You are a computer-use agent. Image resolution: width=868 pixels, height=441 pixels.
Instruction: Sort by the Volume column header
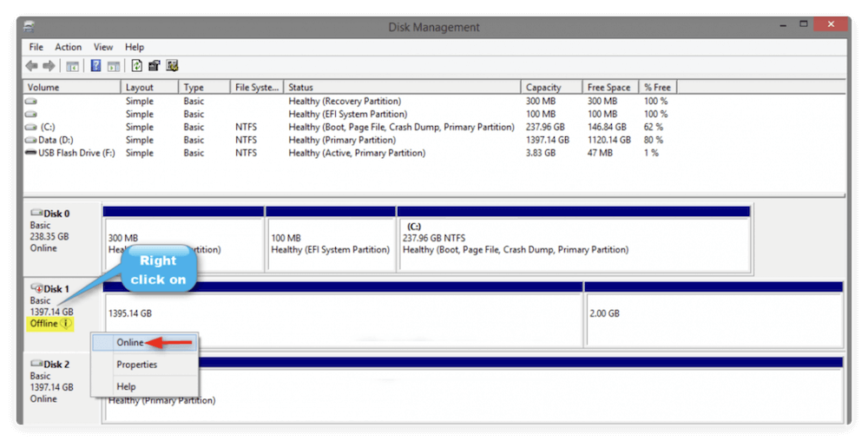coord(72,88)
